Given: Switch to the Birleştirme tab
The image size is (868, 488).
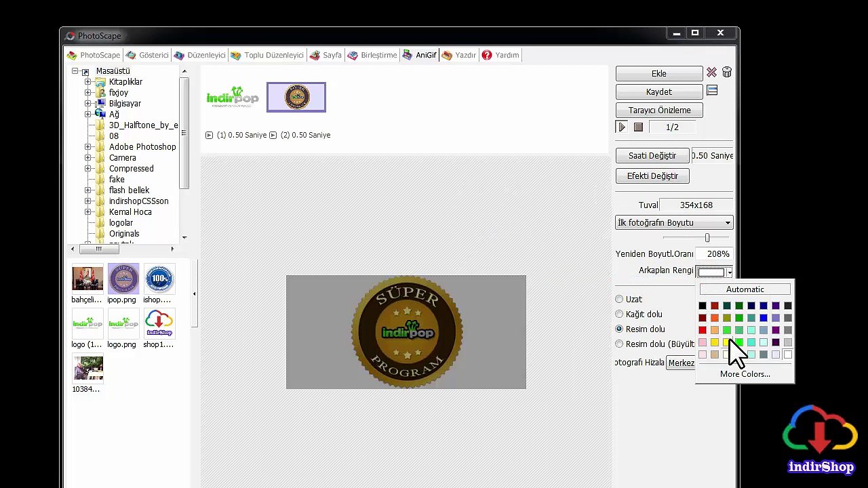Looking at the screenshot, I should pos(372,55).
